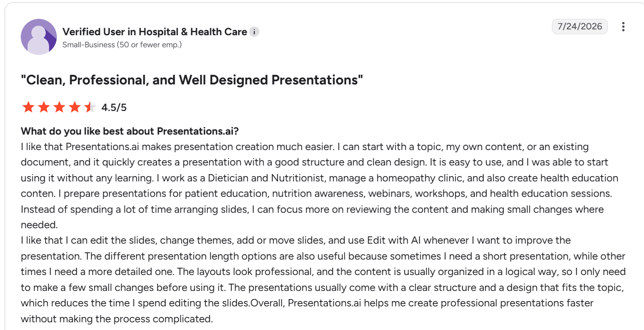
Task: Select the third orange rating star
Action: click(x=59, y=107)
